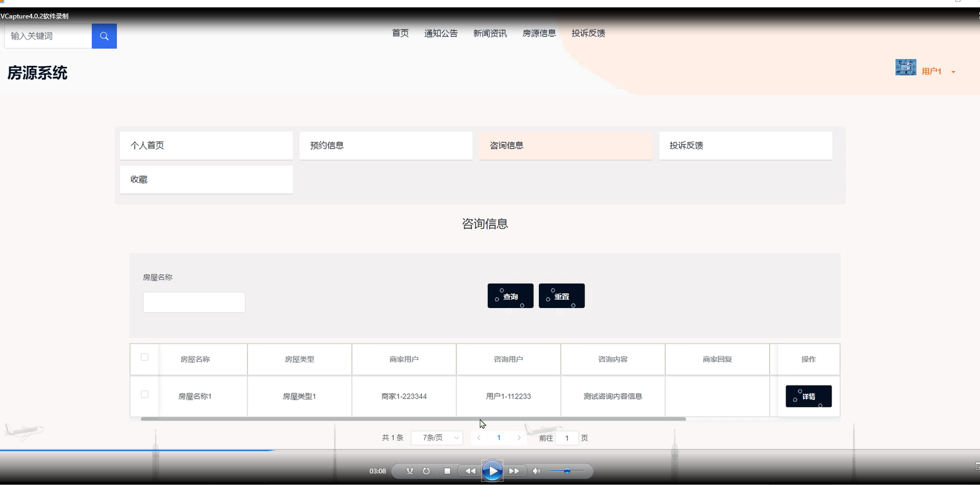Open 新闻资讯 in the top navigation
The width and height of the screenshot is (980, 485).
click(x=490, y=33)
